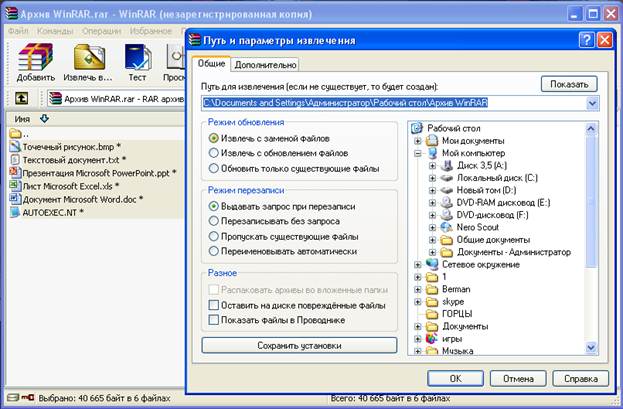Select the AUTOEXEC.NT file icon

click(15, 212)
